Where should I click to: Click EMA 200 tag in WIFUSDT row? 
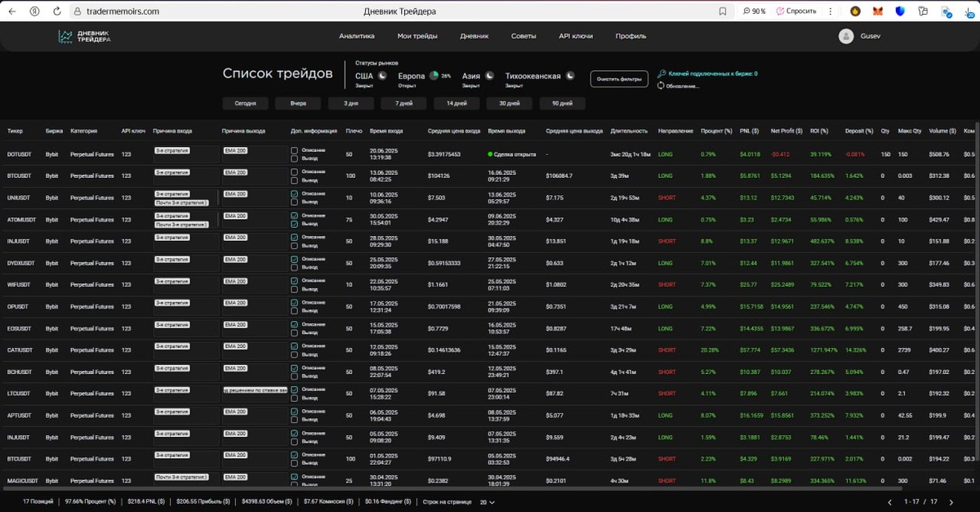click(x=235, y=281)
